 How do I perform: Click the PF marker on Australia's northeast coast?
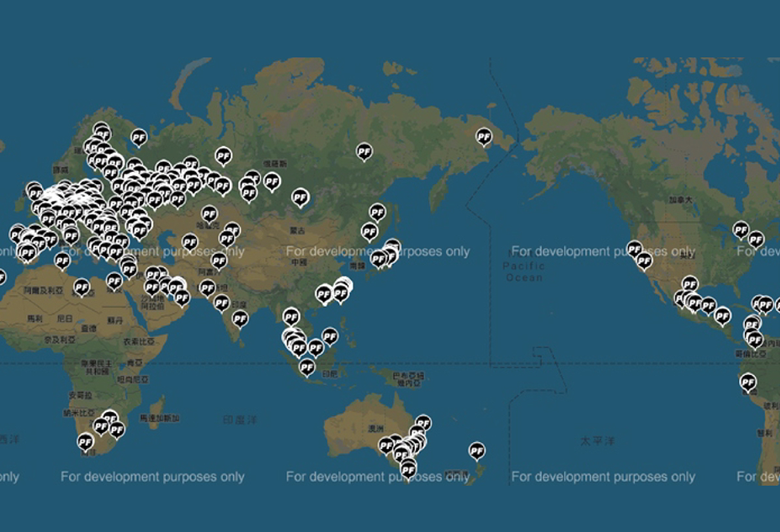point(423,424)
